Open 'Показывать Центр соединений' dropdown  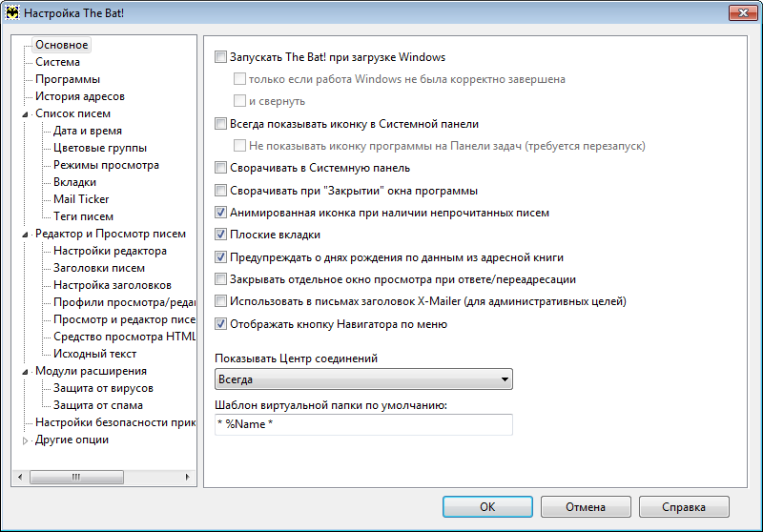[363, 379]
